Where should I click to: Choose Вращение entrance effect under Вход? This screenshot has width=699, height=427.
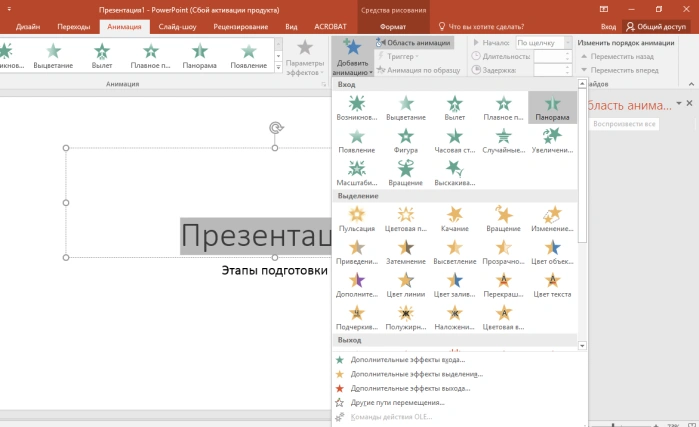(x=406, y=173)
